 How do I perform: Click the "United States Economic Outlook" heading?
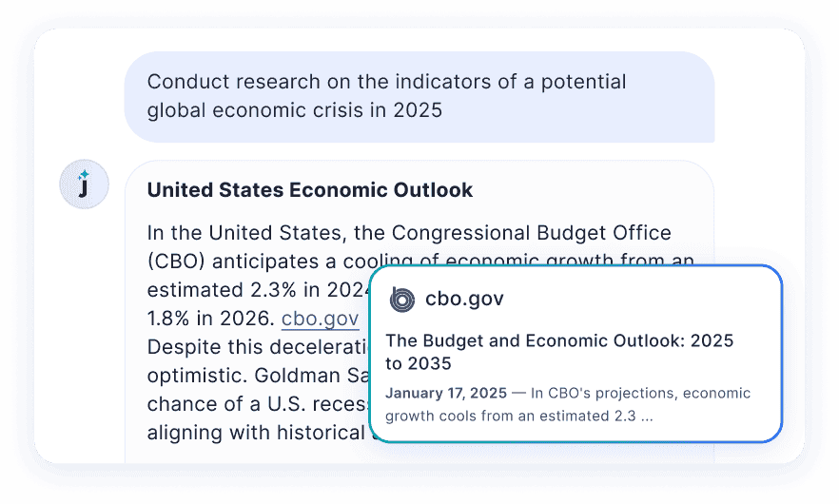[x=310, y=190]
